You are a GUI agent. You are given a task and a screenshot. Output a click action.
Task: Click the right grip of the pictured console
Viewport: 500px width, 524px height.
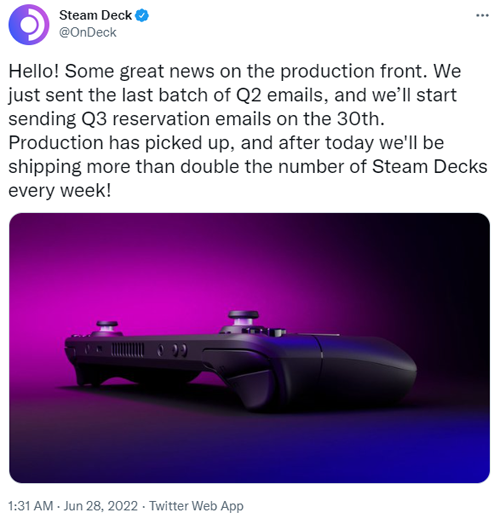point(366,371)
